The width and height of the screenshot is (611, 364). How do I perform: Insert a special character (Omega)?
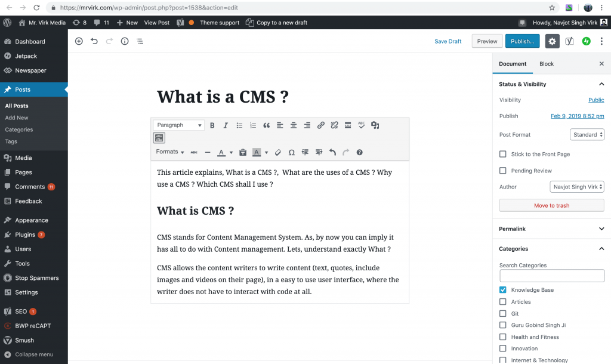[x=291, y=152]
